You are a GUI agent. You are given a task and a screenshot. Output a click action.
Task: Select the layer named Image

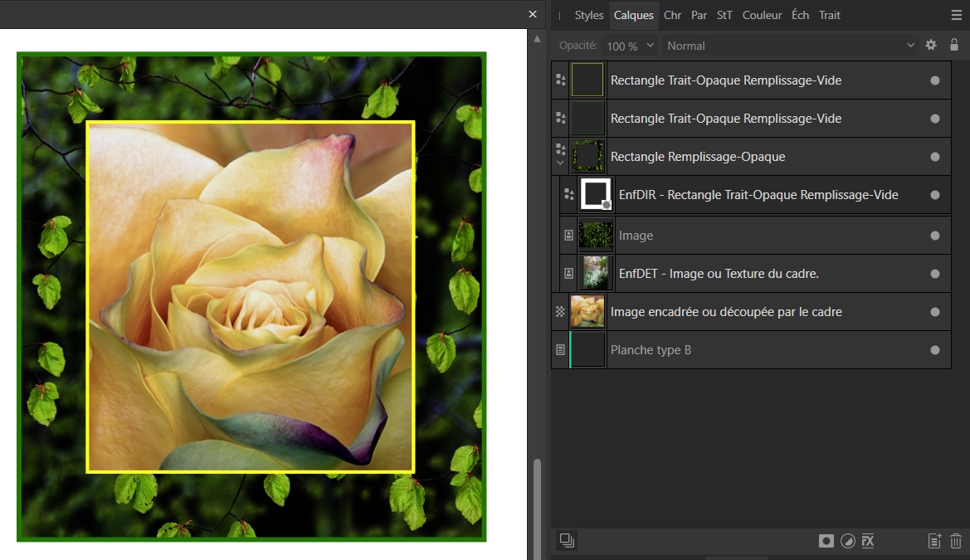[x=636, y=235]
